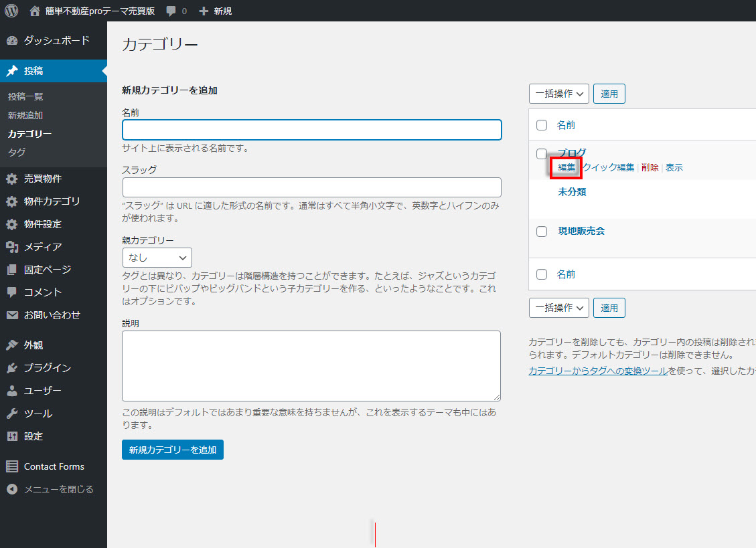Screen dimensions: 756x548
Task: Tick the select-all checkbox in table header
Action: click(542, 125)
